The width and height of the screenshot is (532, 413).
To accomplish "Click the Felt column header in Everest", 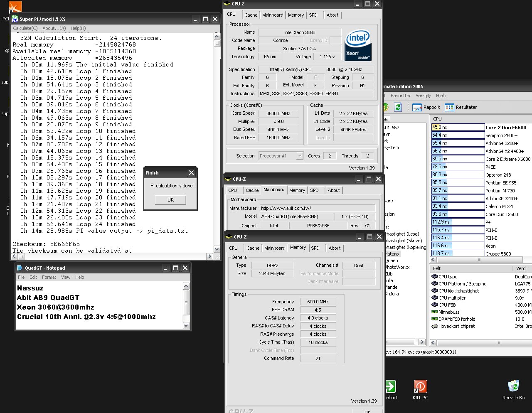I will coord(471,268).
